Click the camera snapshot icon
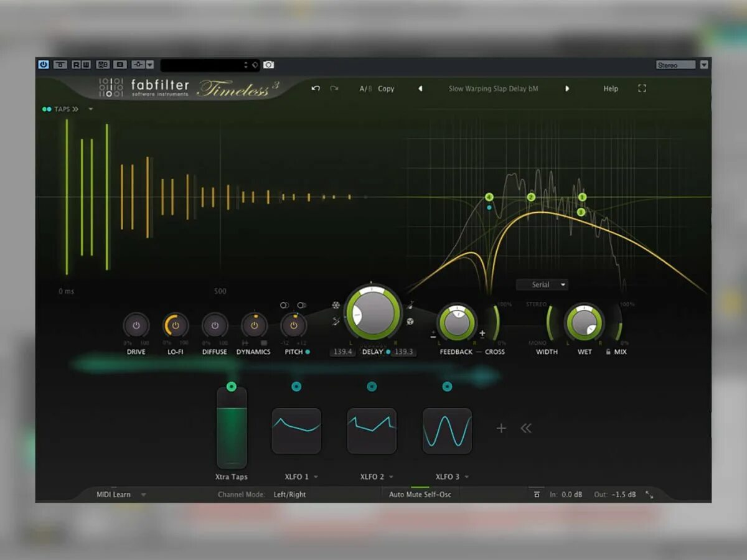The height and width of the screenshot is (560, 747). click(x=268, y=65)
